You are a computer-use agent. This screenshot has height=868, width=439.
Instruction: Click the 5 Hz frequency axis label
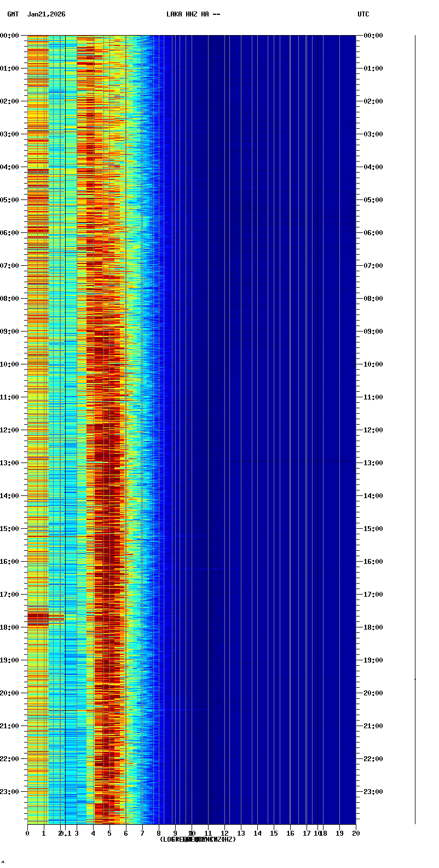pyautogui.click(x=109, y=833)
